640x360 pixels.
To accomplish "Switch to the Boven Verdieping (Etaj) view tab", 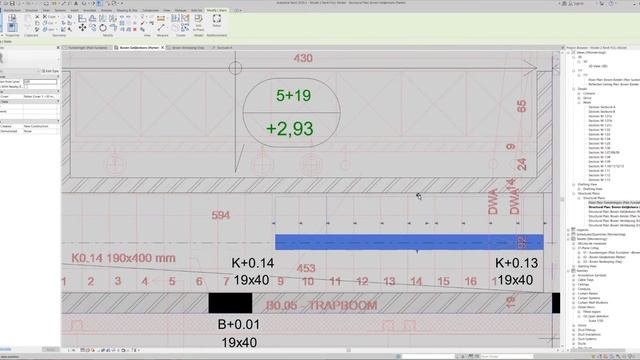I will tap(188, 48).
